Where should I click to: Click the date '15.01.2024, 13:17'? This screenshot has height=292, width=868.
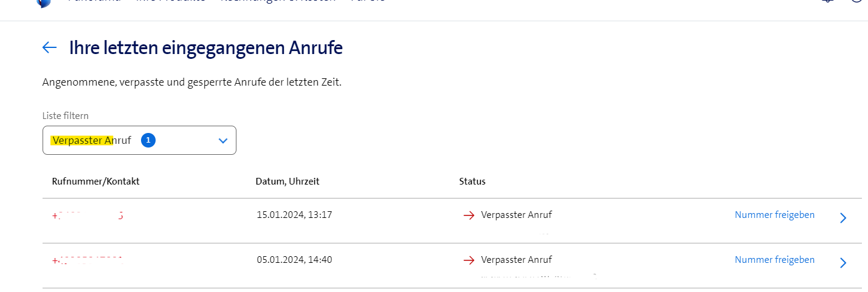[294, 215]
